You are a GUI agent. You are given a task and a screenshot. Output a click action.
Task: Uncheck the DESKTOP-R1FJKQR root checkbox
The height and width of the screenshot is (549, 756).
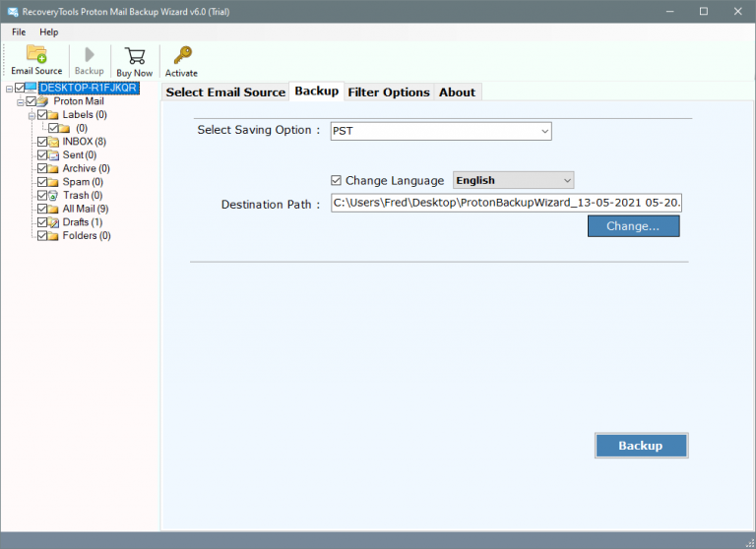[20, 88]
